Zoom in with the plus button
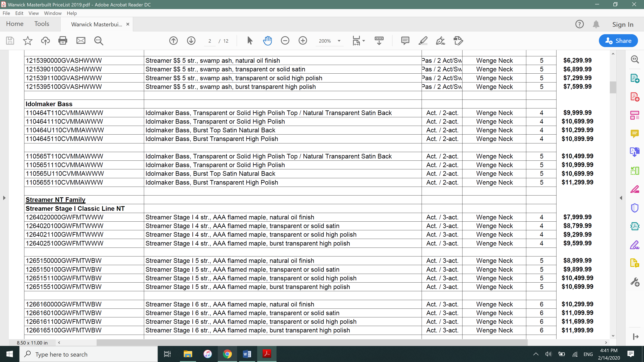644x362 pixels. tap(303, 40)
